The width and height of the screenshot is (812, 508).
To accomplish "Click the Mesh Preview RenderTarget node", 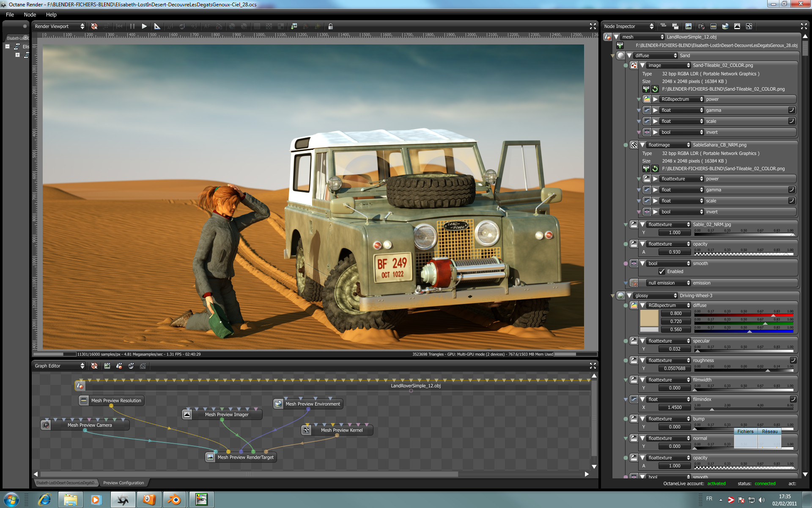I will coord(245,457).
